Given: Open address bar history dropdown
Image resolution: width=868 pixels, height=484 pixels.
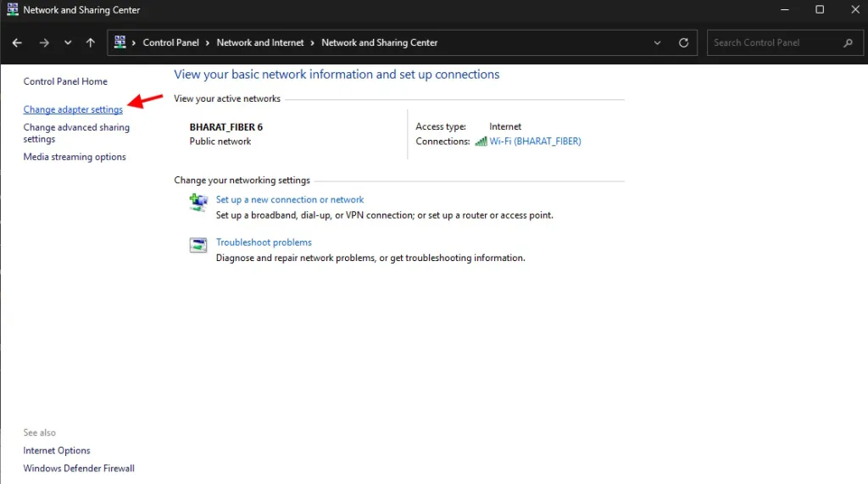Looking at the screenshot, I should [x=657, y=42].
